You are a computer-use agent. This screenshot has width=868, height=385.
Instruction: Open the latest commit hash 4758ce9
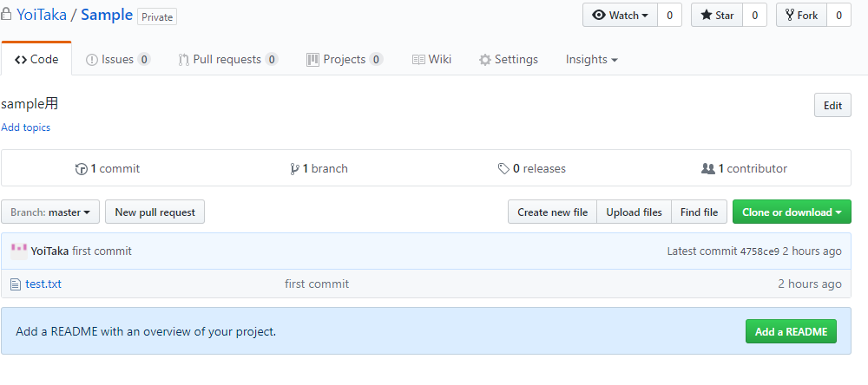pos(759,251)
